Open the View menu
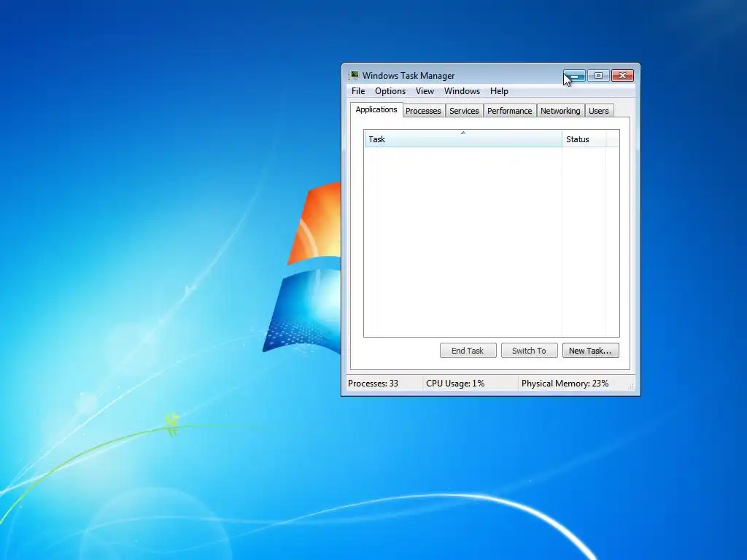Viewport: 747px width, 560px height. click(425, 91)
